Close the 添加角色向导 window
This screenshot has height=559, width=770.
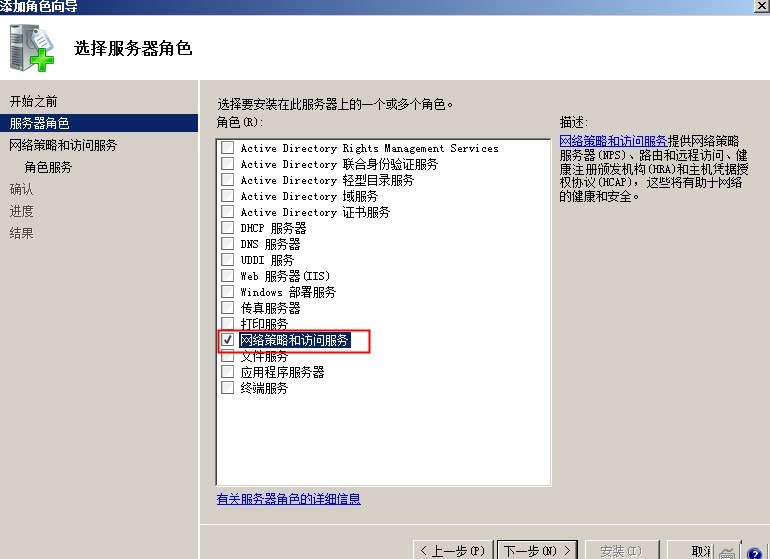[762, 5]
